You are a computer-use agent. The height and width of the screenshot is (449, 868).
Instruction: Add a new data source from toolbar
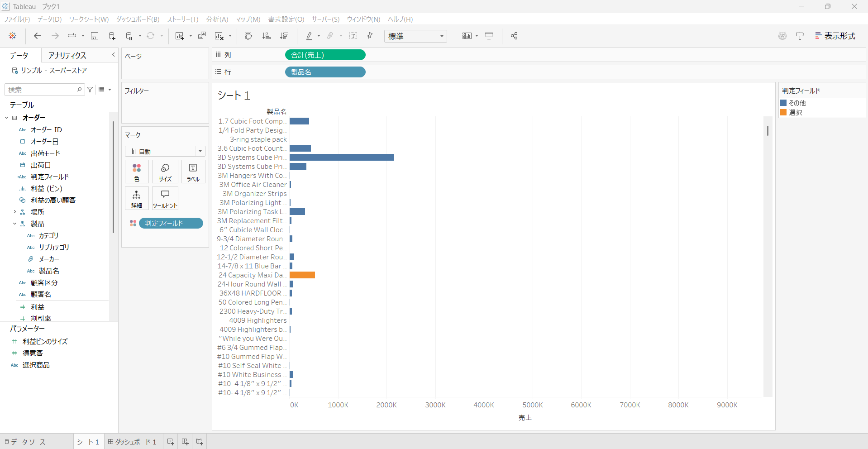click(x=112, y=36)
